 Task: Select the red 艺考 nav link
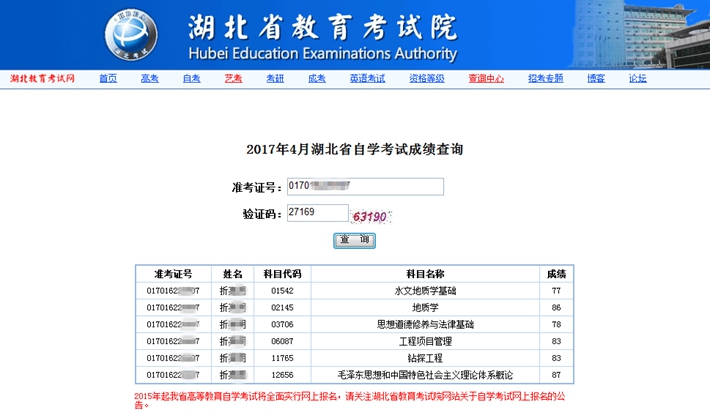tap(233, 78)
